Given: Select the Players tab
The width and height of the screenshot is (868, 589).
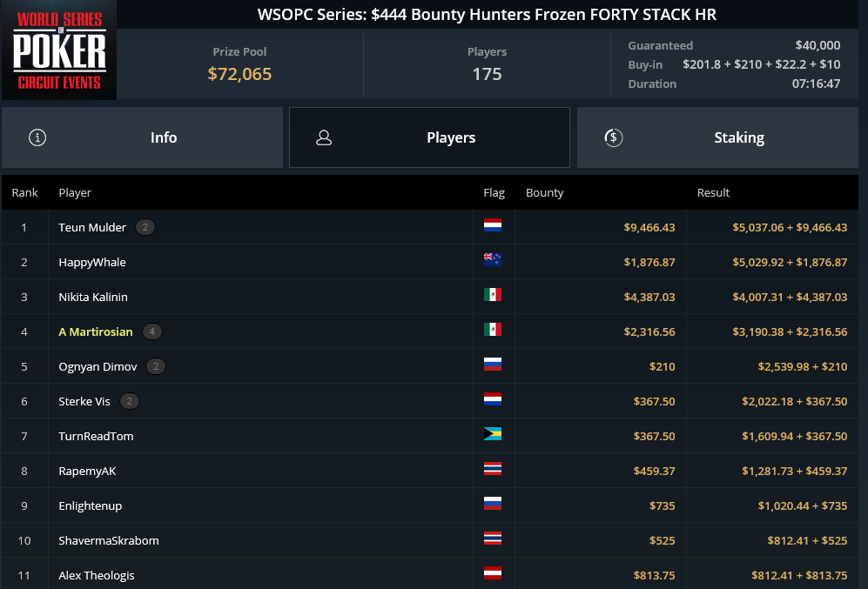Looking at the screenshot, I should coord(429,137).
